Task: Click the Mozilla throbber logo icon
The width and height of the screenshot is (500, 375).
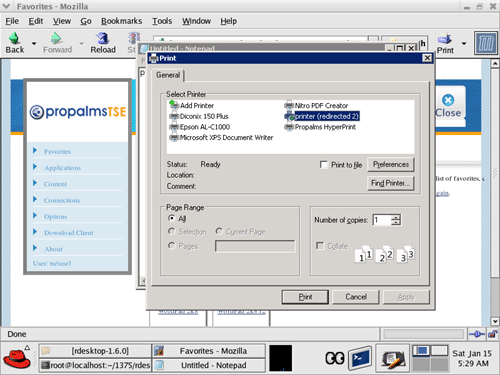Action: tap(486, 43)
